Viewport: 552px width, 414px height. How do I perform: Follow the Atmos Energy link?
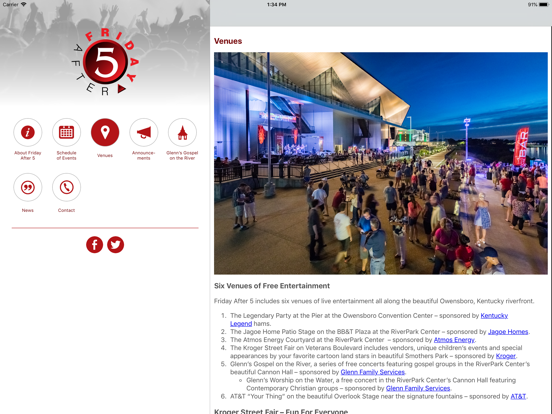454,340
